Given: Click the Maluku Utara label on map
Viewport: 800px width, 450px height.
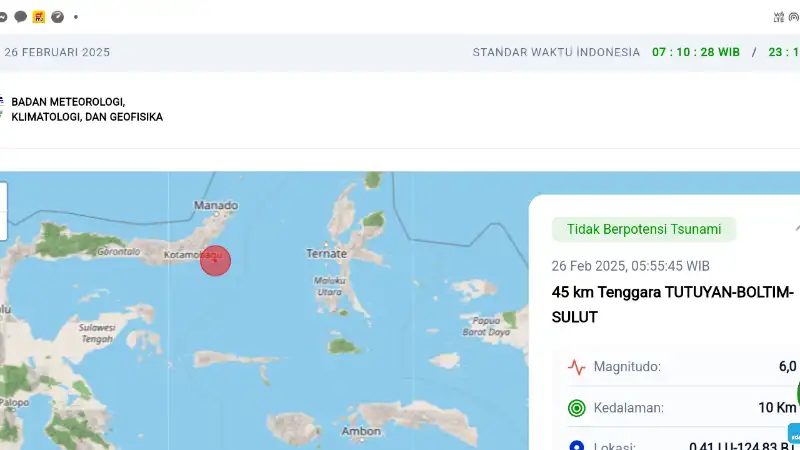Looking at the screenshot, I should [330, 286].
